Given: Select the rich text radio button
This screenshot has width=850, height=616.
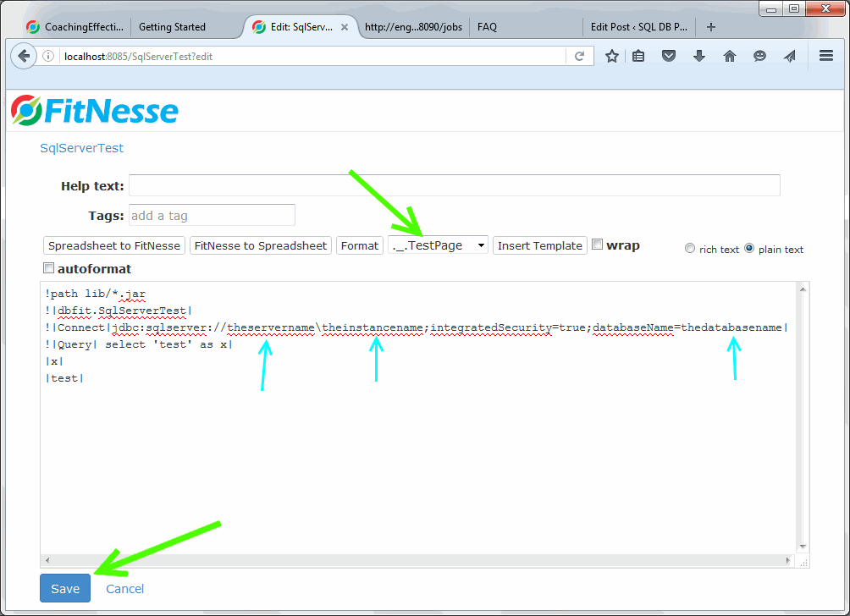Looking at the screenshot, I should click(x=690, y=249).
